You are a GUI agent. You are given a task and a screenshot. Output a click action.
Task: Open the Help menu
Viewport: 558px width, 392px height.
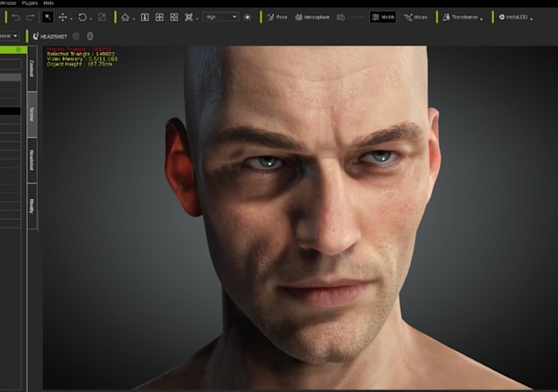click(x=48, y=2)
